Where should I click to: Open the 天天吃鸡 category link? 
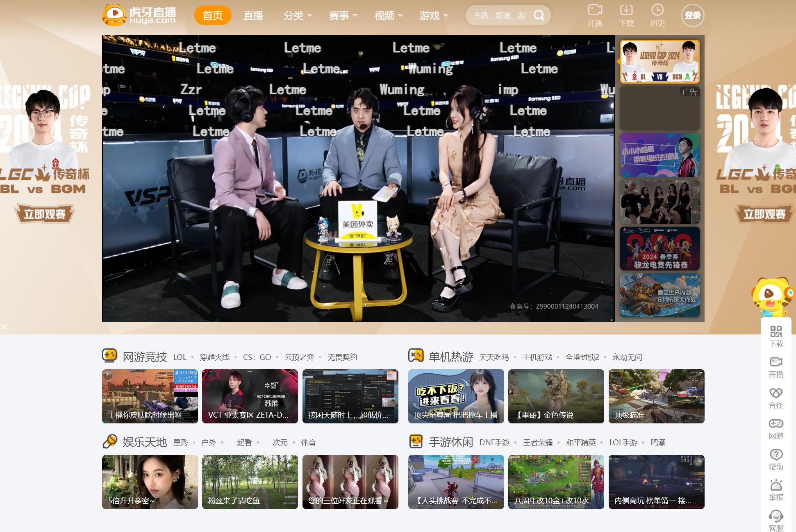[x=494, y=357]
